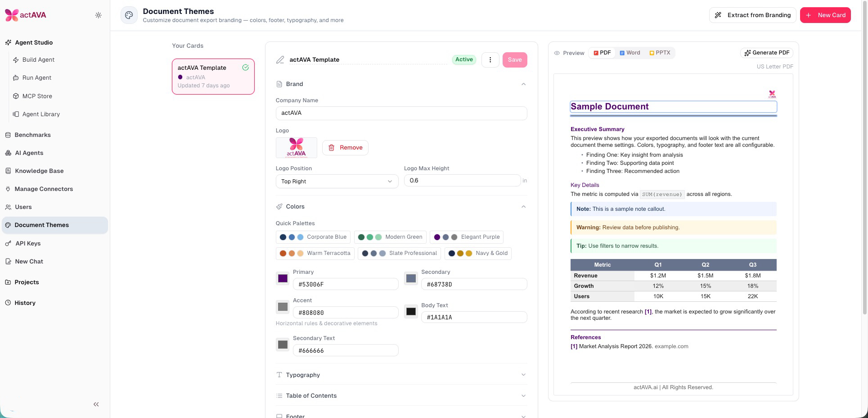Image resolution: width=868 pixels, height=418 pixels.
Task: Apply the Navy & Gold quick palette
Action: tap(478, 254)
